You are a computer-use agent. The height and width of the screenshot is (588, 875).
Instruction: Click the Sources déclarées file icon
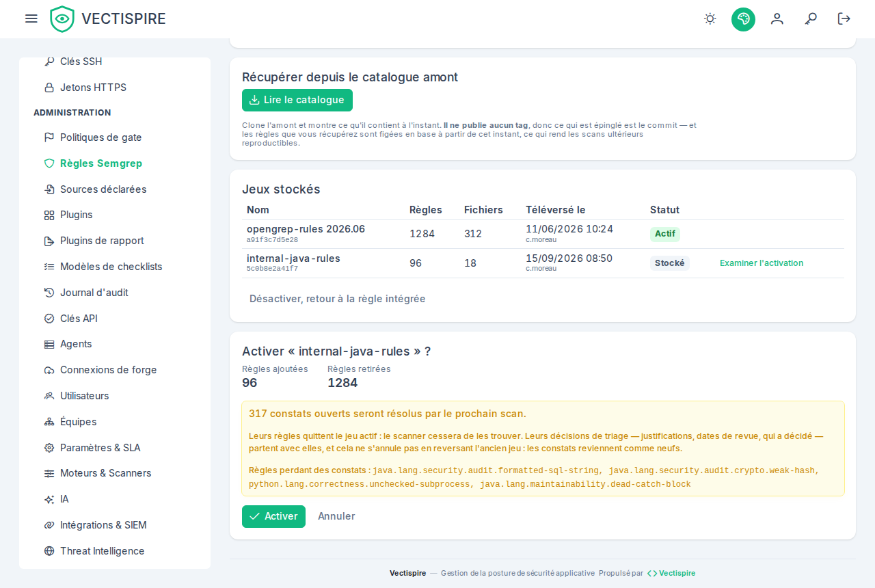[x=49, y=189]
